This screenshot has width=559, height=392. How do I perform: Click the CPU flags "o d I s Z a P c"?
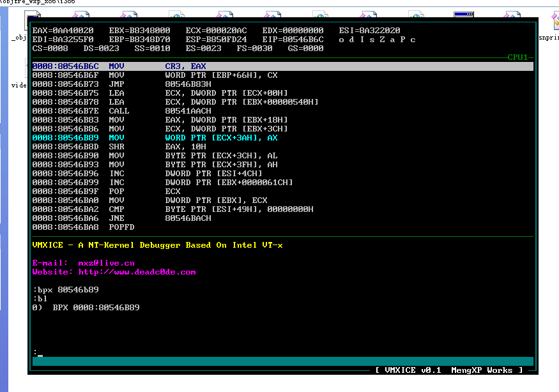[x=377, y=40]
